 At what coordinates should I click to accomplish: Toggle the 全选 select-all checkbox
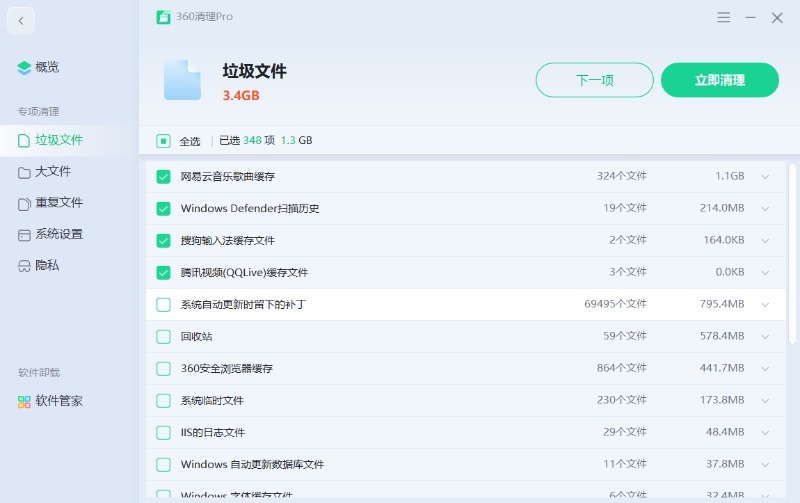tap(163, 141)
